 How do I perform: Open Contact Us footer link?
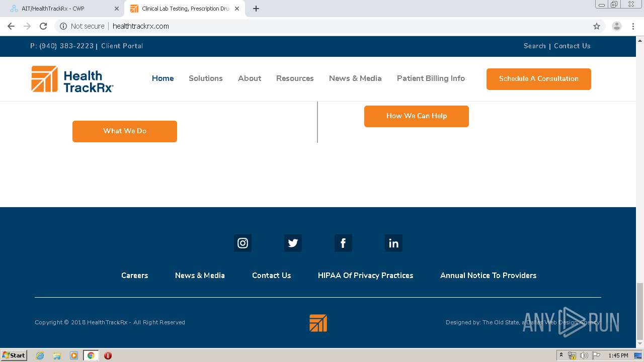click(272, 276)
